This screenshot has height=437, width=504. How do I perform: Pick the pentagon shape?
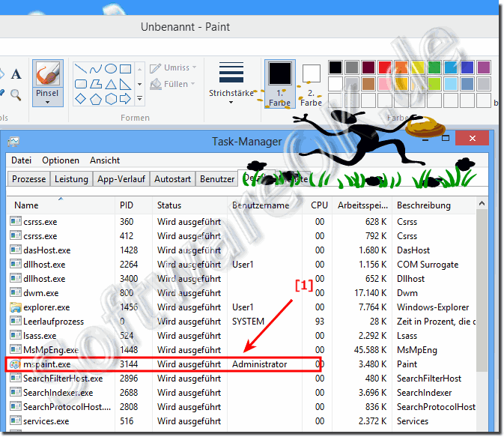click(x=95, y=99)
